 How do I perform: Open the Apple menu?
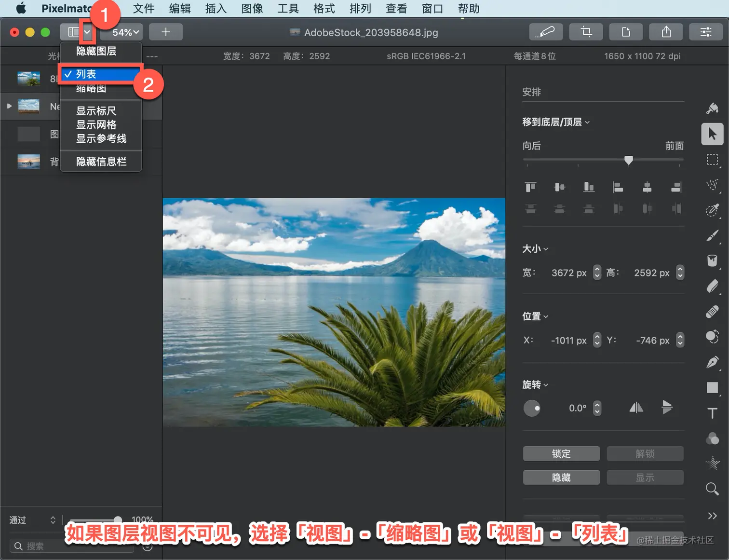tap(21, 9)
